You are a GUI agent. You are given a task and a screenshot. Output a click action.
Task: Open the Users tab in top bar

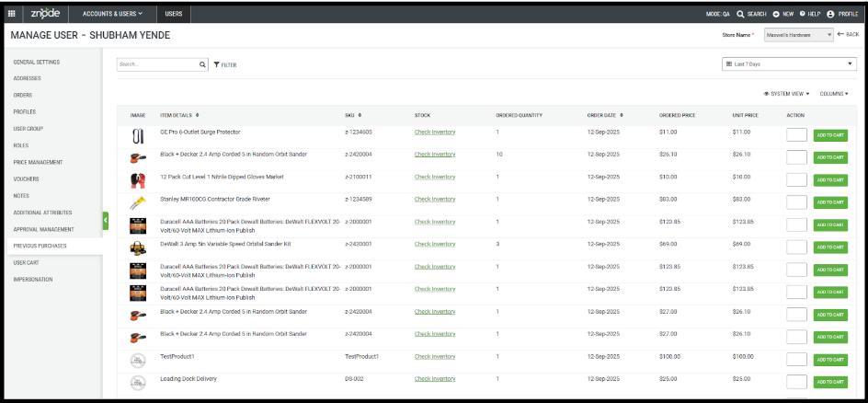(174, 14)
